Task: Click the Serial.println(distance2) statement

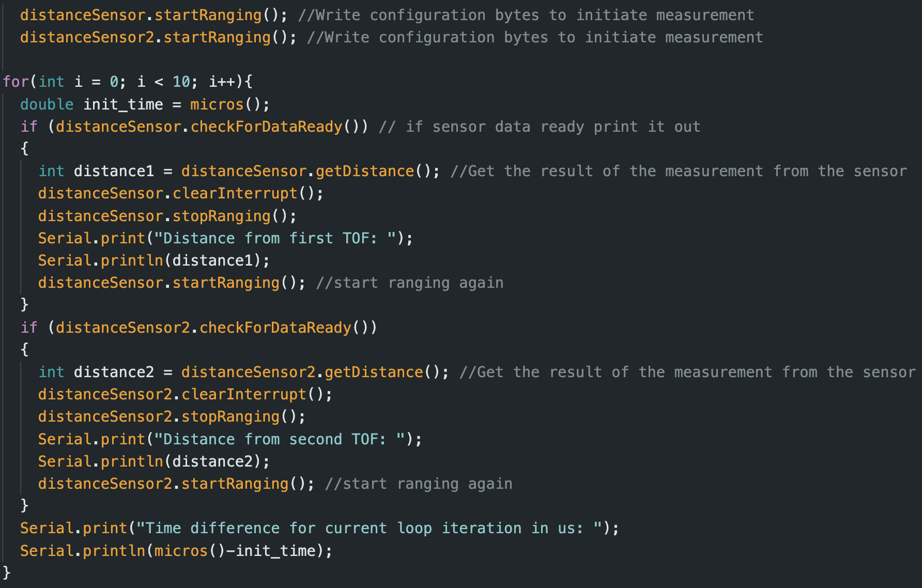Action: point(153,461)
